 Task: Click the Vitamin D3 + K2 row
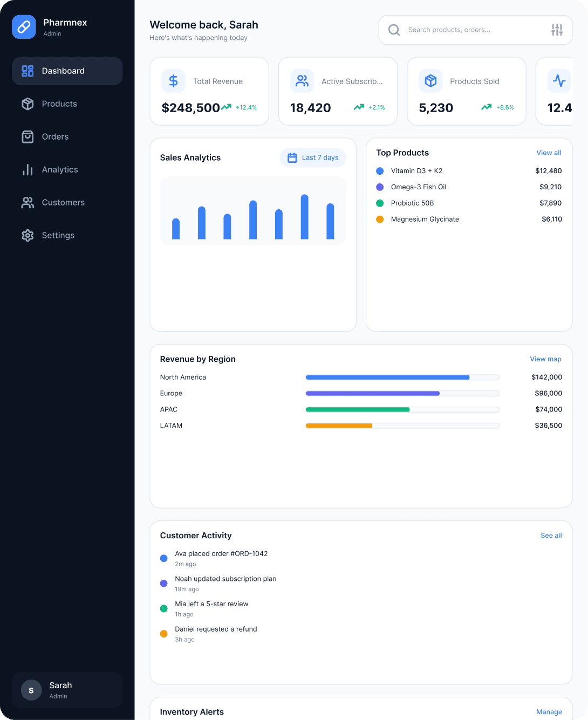tap(469, 171)
